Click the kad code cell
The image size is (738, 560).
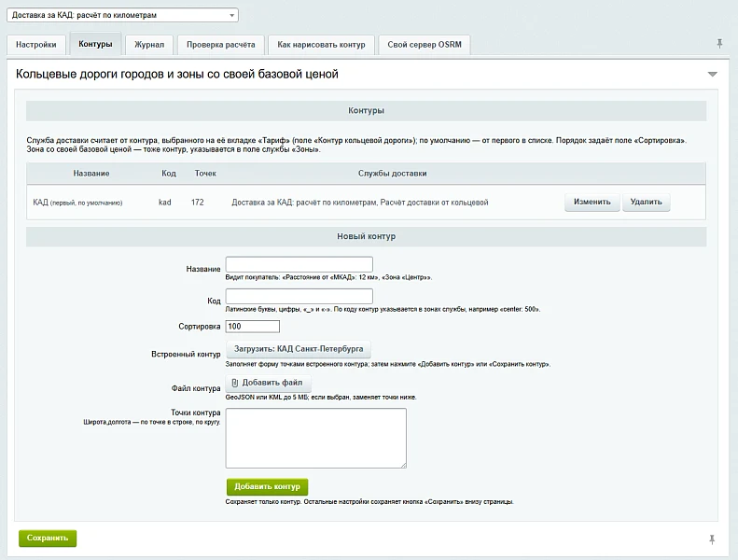165,203
